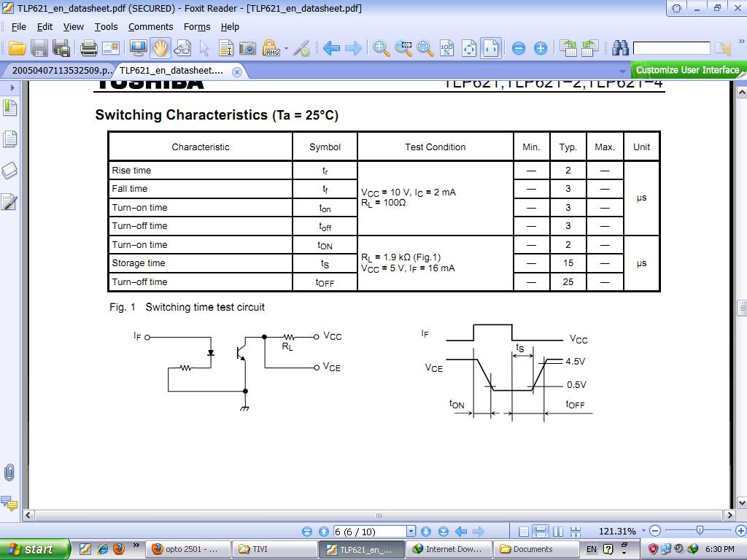Image resolution: width=747 pixels, height=560 pixels.
Task: Go to next view blue arrow
Action: coord(353,48)
